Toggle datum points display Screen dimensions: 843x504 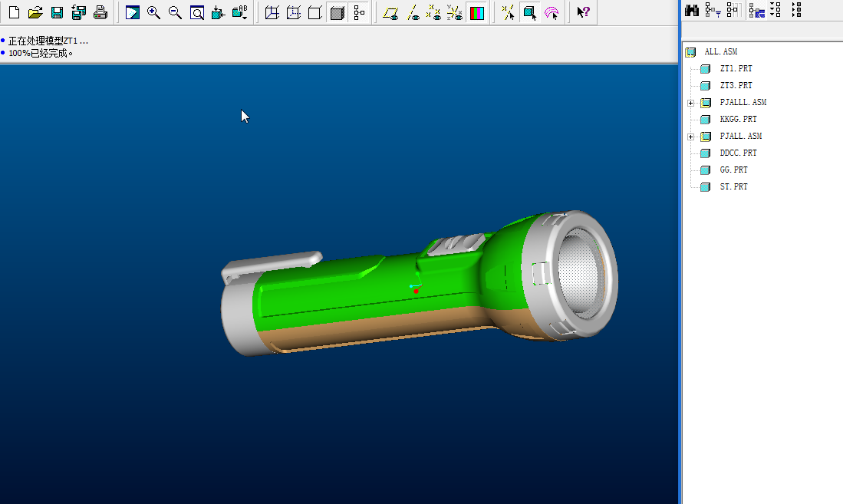click(x=433, y=12)
